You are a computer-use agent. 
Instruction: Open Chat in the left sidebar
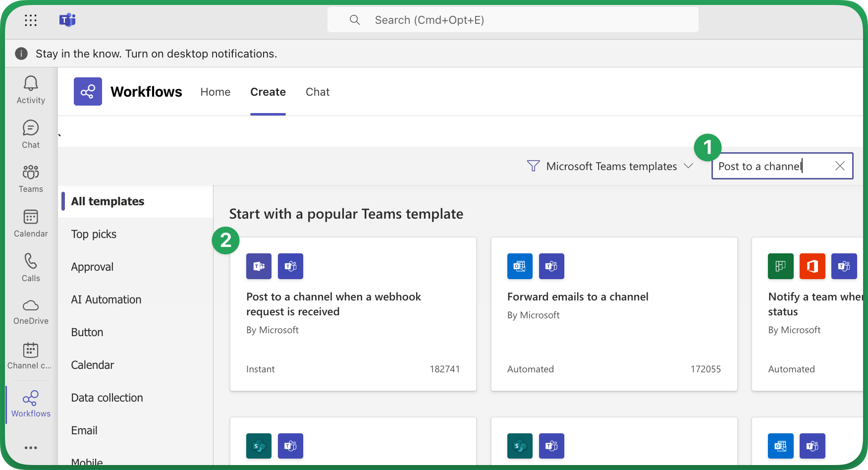[31, 134]
